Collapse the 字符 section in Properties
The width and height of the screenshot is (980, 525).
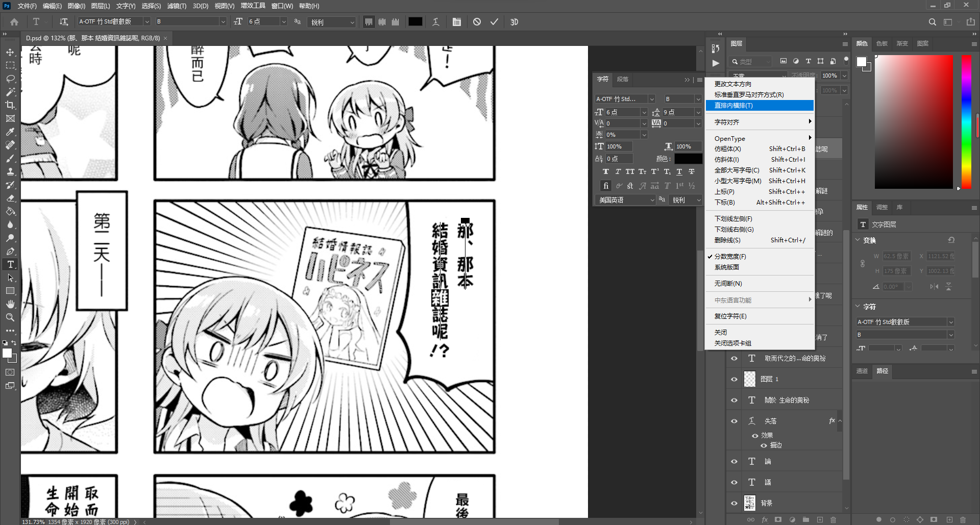click(x=857, y=307)
